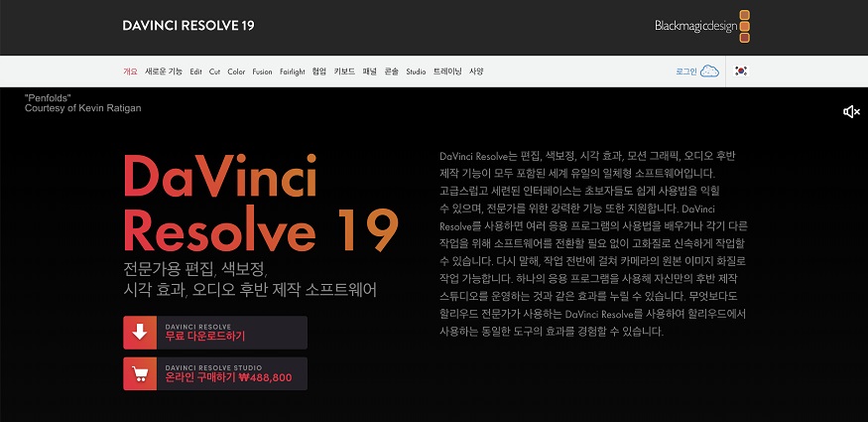
Task: Select the Edit menu item
Action: [196, 71]
